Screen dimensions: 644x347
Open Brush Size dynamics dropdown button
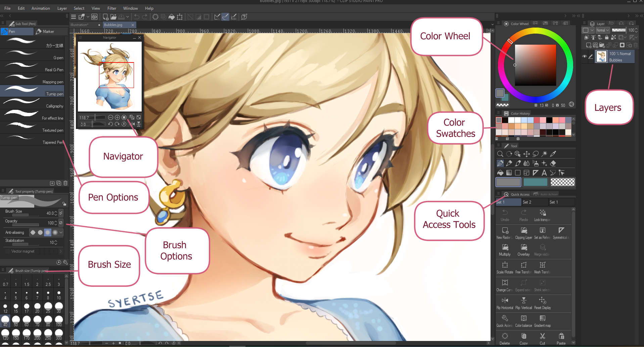61,213
